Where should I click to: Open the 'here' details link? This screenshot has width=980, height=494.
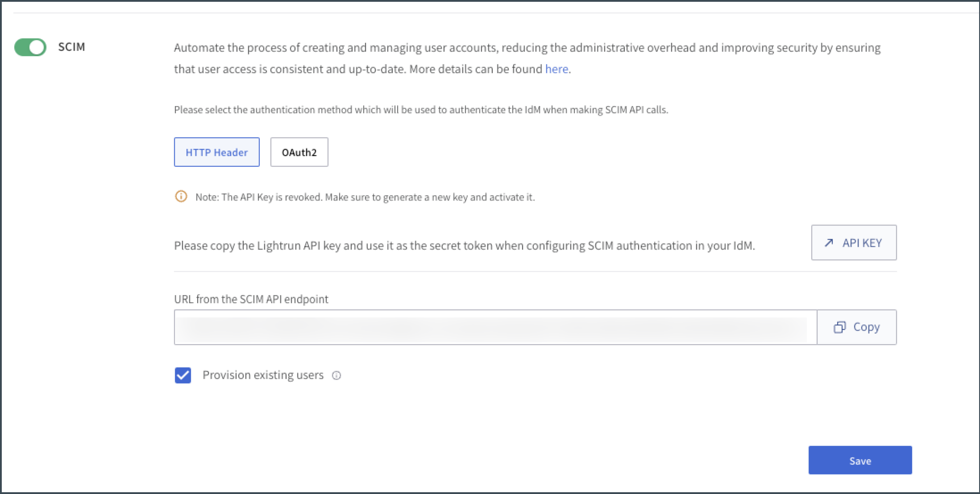(x=556, y=69)
